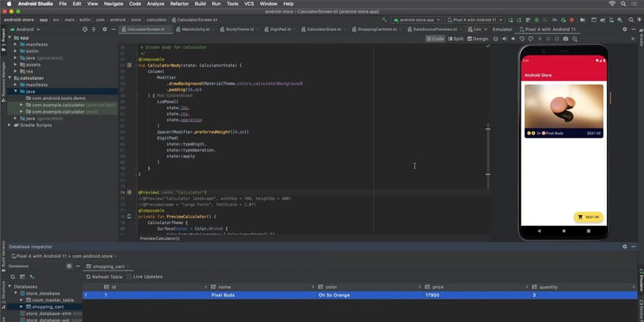The image size is (644, 322).
Task: Click the cart button on phone screen
Action: coord(588,217)
